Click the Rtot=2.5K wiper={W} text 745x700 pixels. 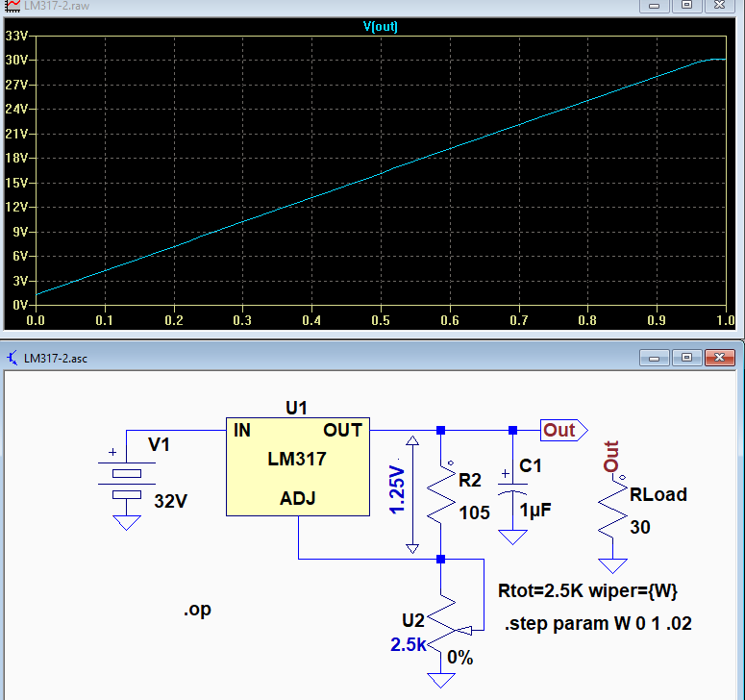coord(587,590)
